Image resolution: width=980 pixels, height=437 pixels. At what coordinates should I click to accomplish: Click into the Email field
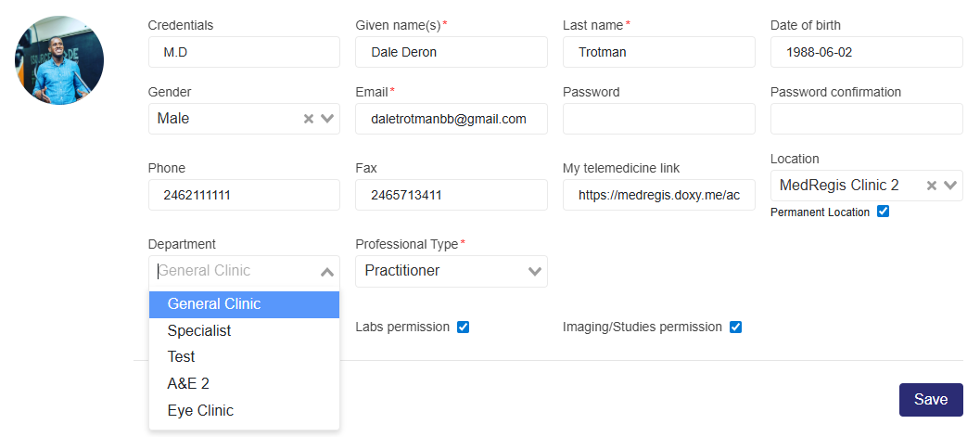click(x=451, y=119)
